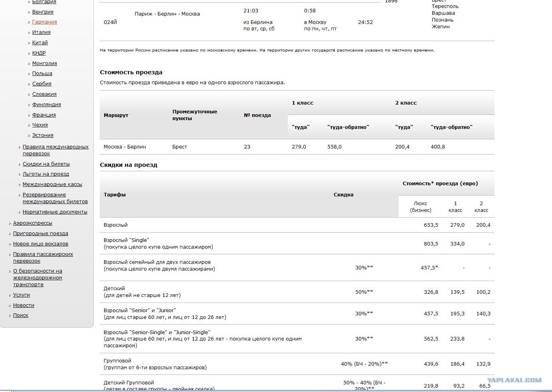The height and width of the screenshot is (392, 552).
Task: Open Льготы на проезд section
Action: click(x=46, y=174)
